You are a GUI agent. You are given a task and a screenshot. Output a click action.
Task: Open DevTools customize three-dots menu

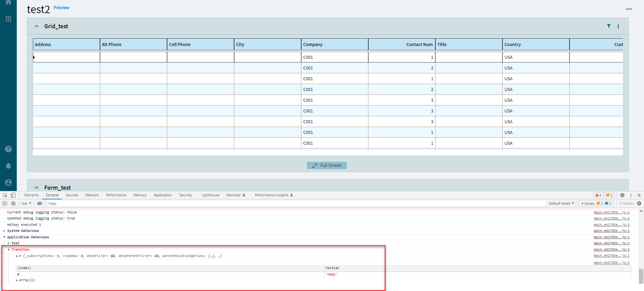click(631, 195)
